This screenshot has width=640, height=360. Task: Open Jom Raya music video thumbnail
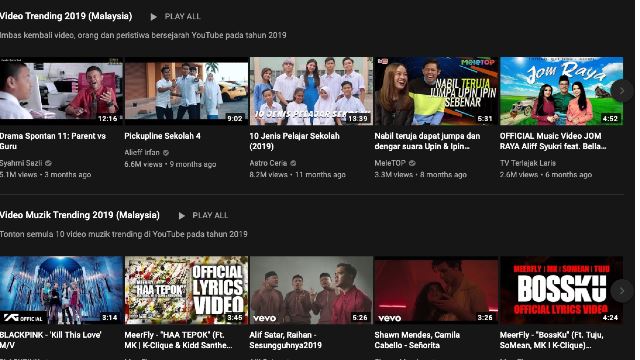tap(562, 91)
